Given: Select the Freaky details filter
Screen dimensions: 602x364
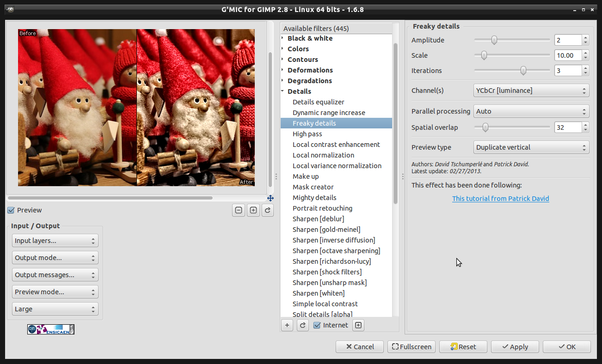Looking at the screenshot, I should tap(336, 123).
